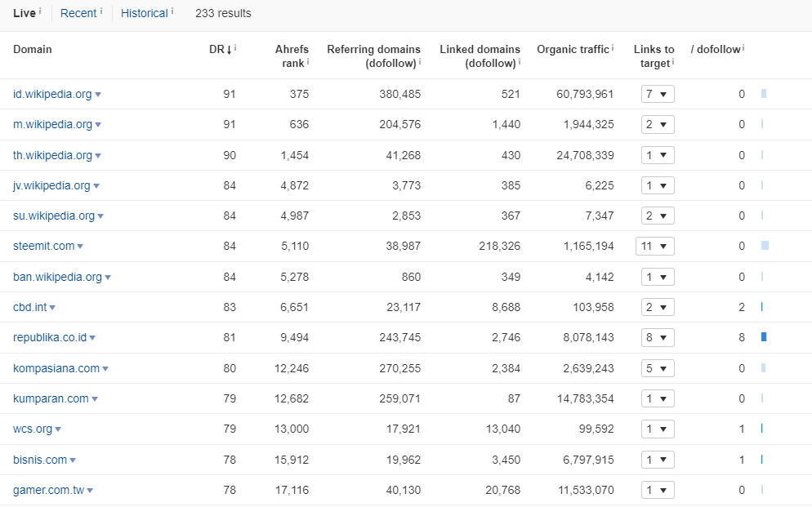This screenshot has height=507, width=812.
Task: Click info icon beside Recent tab
Action: pyautogui.click(x=101, y=11)
